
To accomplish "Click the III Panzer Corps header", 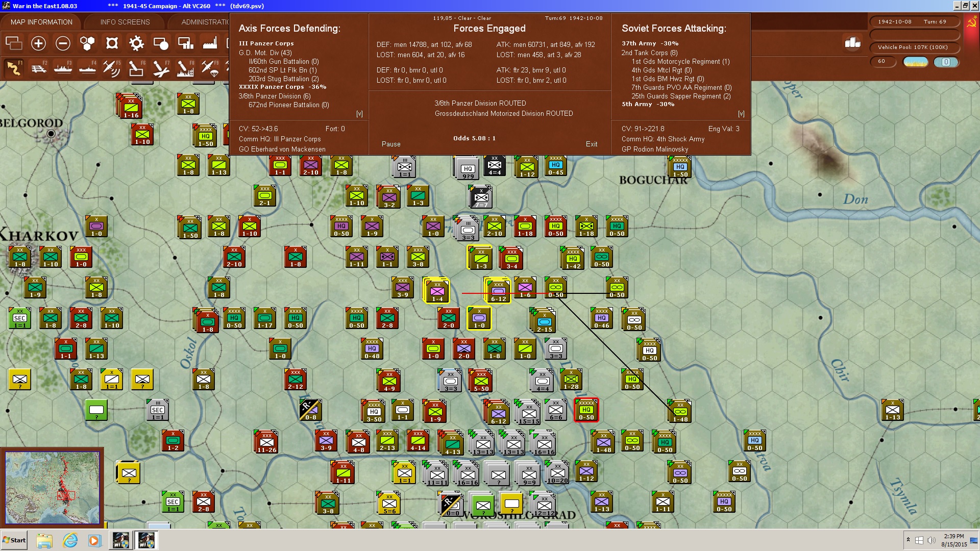I will pos(266,43).
